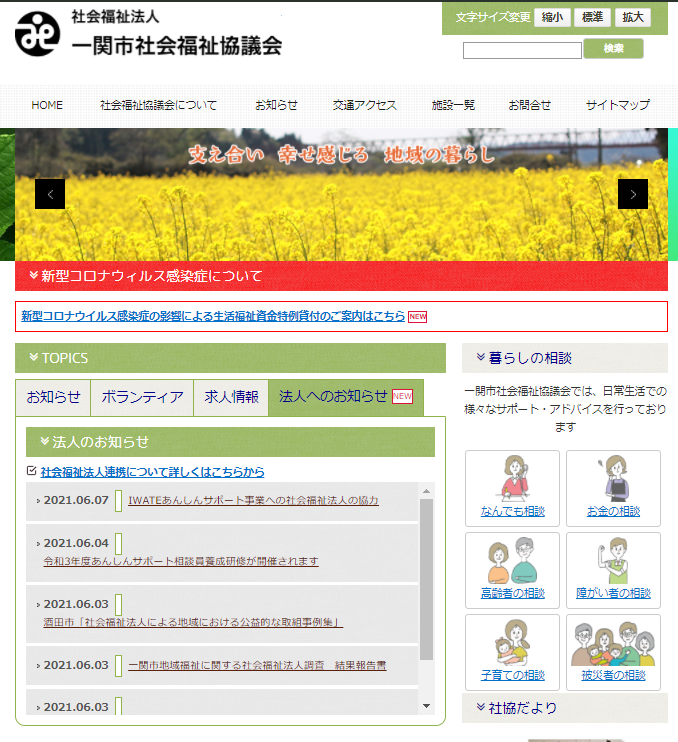Select the 法人へのお知らせ tab
The height and width of the screenshot is (742, 678).
pyautogui.click(x=346, y=397)
